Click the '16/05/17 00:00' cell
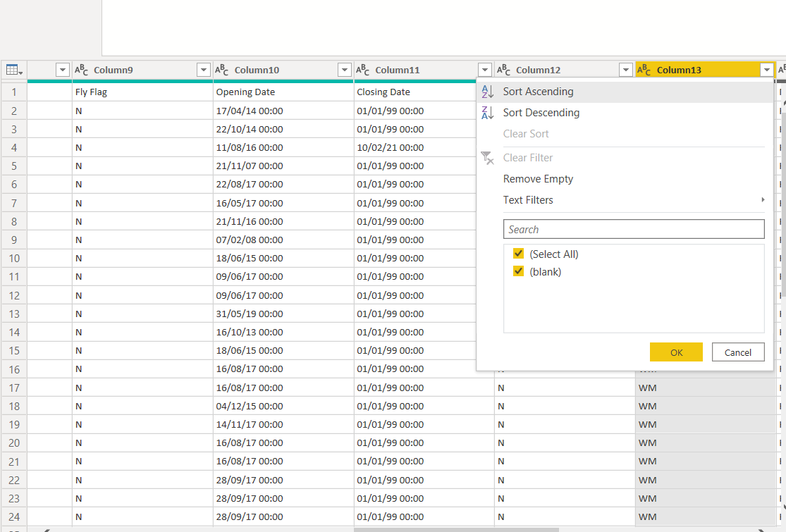 pos(283,203)
